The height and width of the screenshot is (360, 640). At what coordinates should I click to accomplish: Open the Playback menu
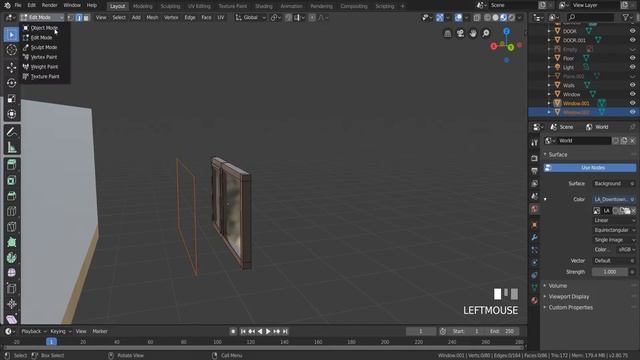coord(33,331)
